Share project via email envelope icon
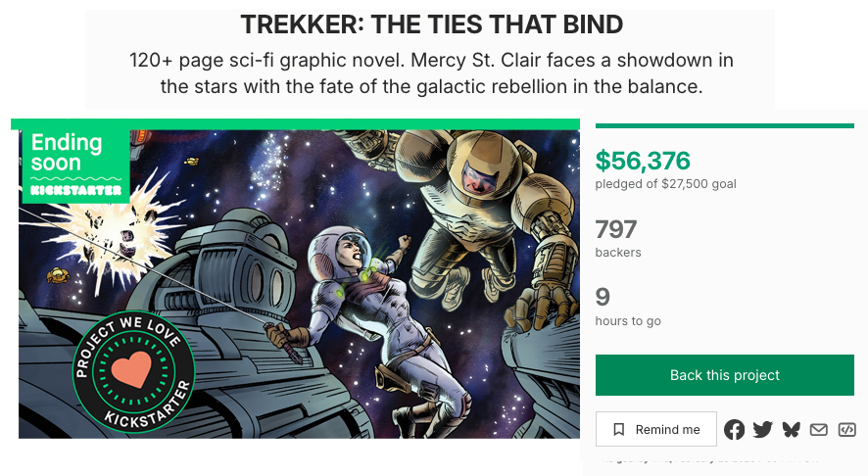The image size is (868, 476). [819, 429]
